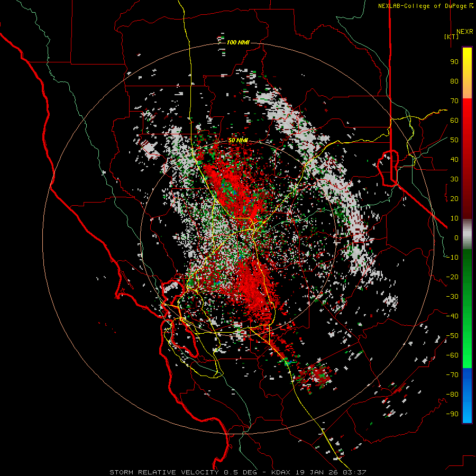The width and height of the screenshot is (476, 476).
Task: Select the 40 value on the velocity scale
Action: click(454, 159)
